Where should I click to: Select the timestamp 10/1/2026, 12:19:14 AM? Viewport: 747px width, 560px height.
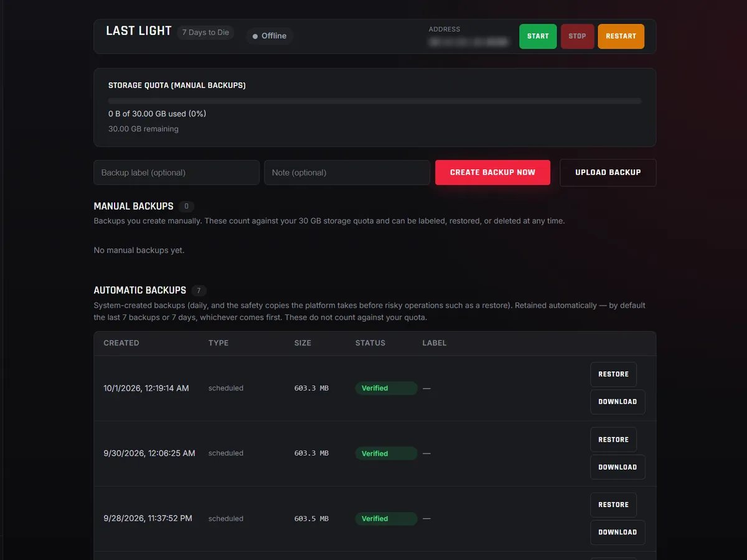[146, 388]
